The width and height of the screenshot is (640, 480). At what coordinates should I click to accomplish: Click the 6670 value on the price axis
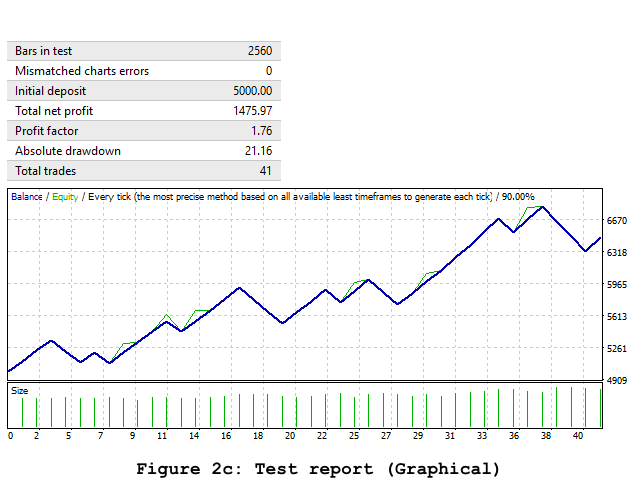(x=617, y=220)
